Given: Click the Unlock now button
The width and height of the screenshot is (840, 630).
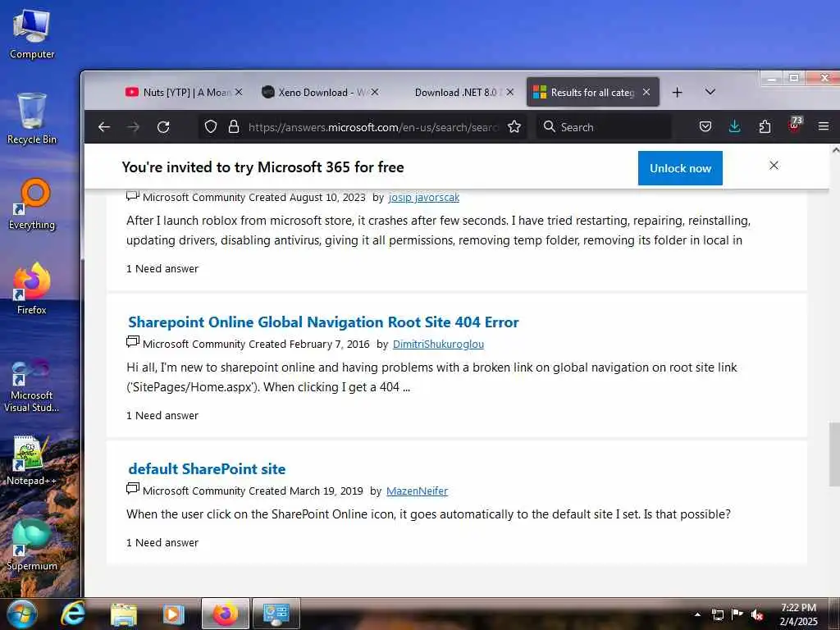Looking at the screenshot, I should pos(680,168).
